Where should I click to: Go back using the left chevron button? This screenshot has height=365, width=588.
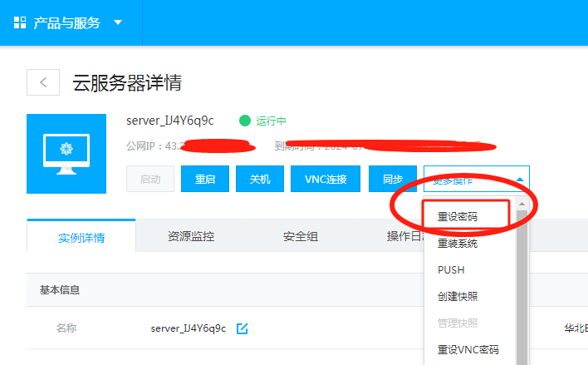[x=43, y=82]
